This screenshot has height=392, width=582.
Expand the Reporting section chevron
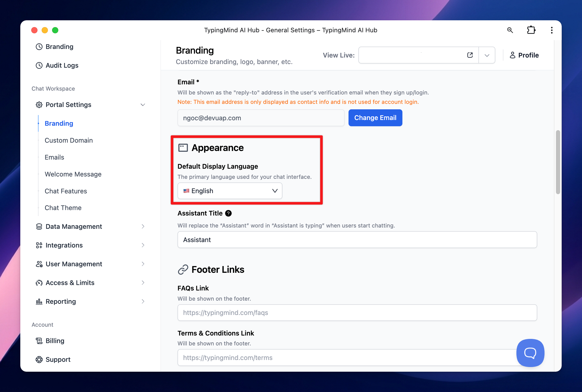click(x=143, y=301)
